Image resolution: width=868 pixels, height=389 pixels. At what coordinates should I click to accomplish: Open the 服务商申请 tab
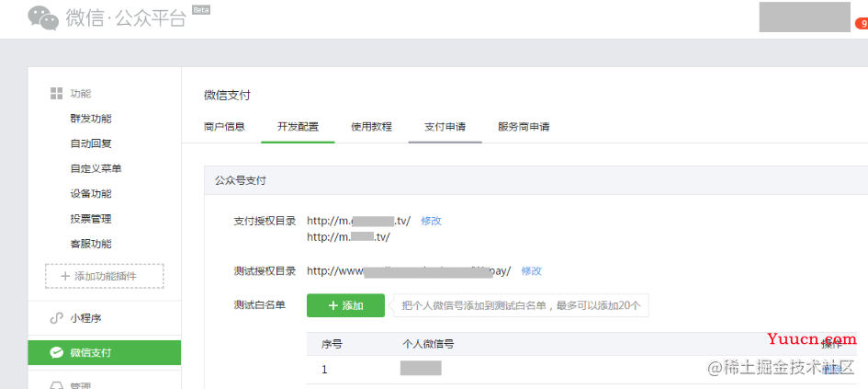[524, 126]
